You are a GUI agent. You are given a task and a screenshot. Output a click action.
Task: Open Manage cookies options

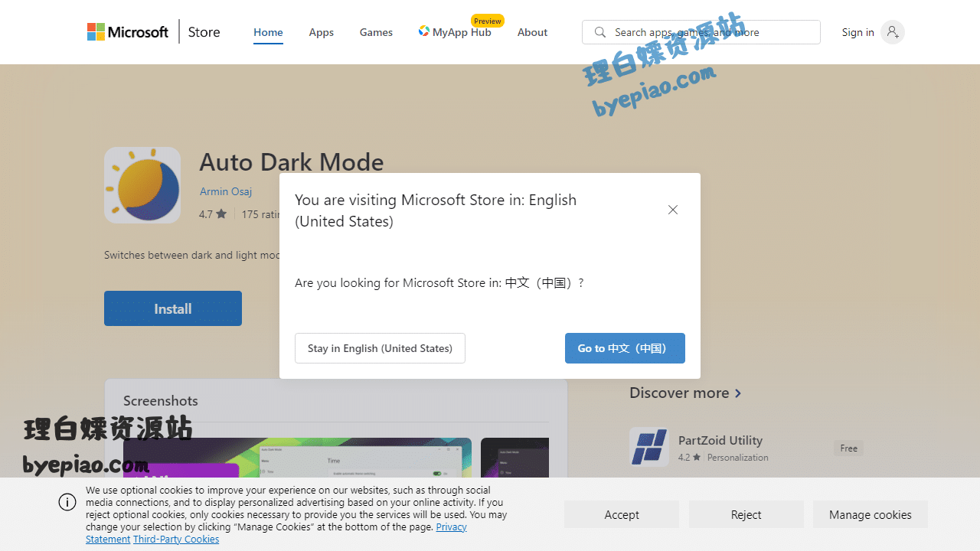coord(871,514)
